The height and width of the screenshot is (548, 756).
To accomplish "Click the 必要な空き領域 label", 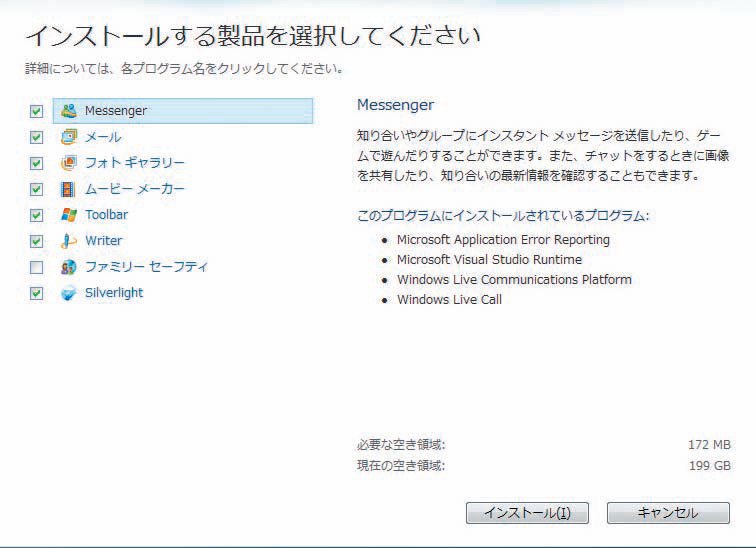I will click(x=401, y=444).
